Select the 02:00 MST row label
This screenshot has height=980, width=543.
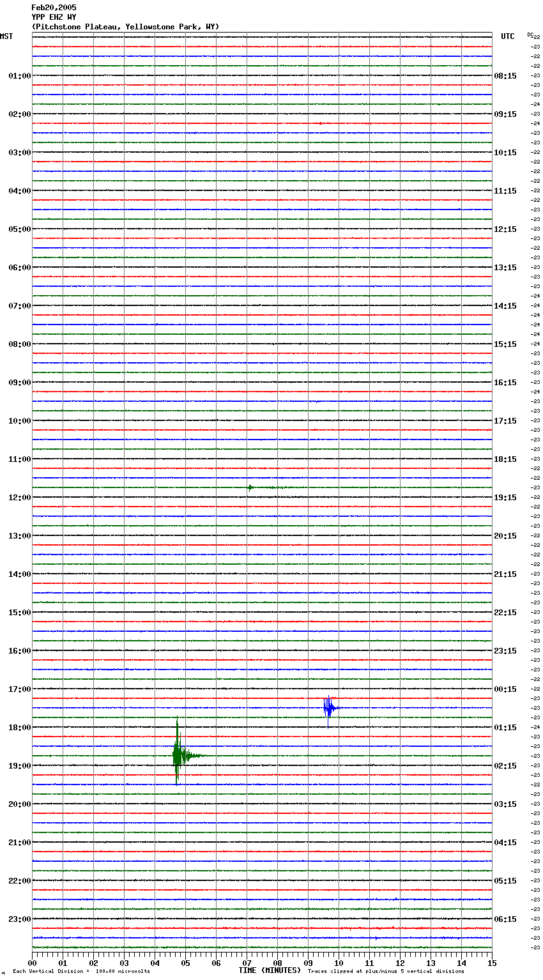point(19,114)
